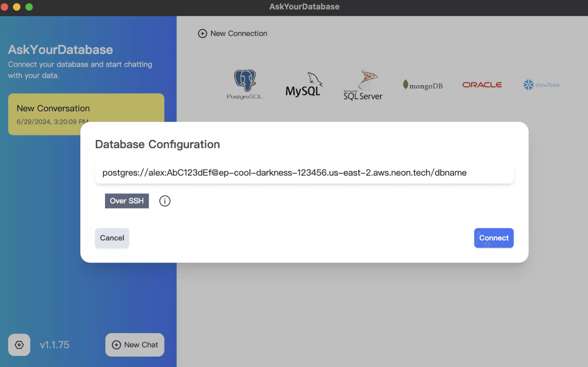Select the mongoDB leaf logo
Image resolution: width=588 pixels, height=367 pixels.
click(423, 85)
